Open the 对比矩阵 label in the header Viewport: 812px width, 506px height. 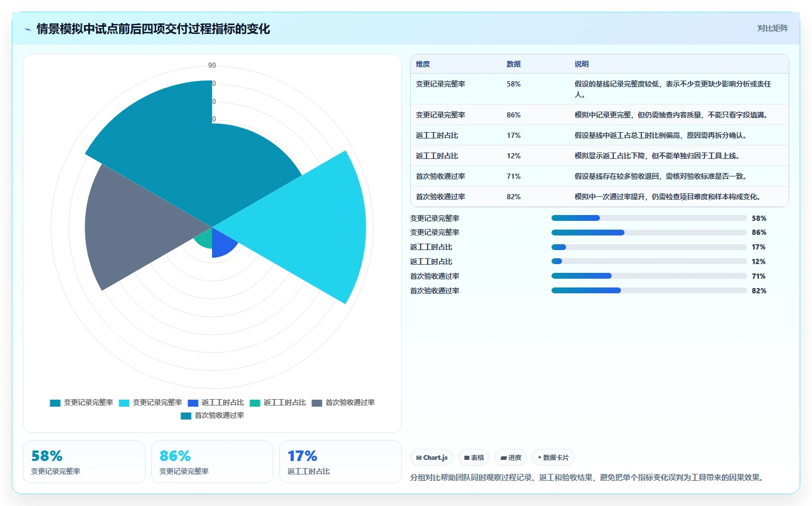click(x=772, y=28)
